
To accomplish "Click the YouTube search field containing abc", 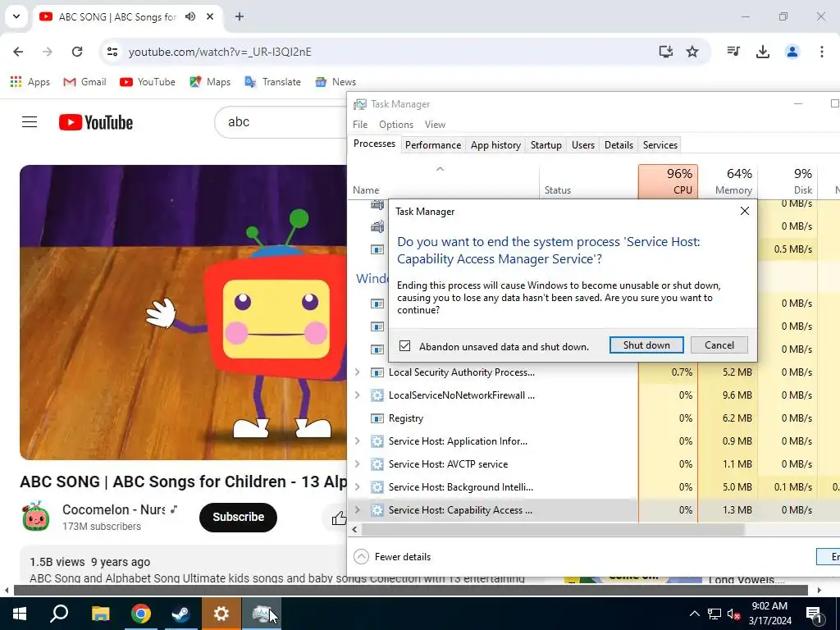I will (281, 122).
